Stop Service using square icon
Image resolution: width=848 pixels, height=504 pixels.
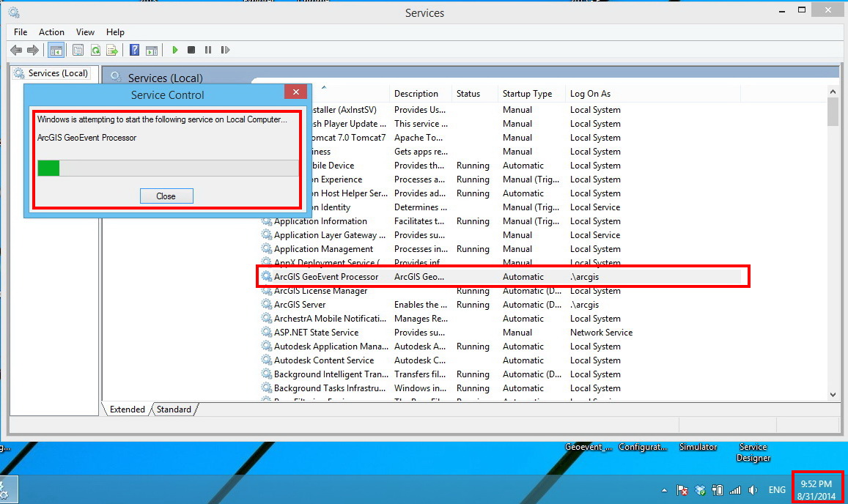click(x=191, y=50)
